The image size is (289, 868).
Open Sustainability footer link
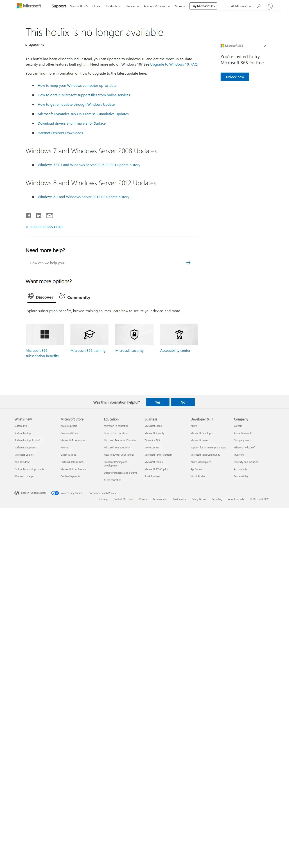(x=241, y=476)
